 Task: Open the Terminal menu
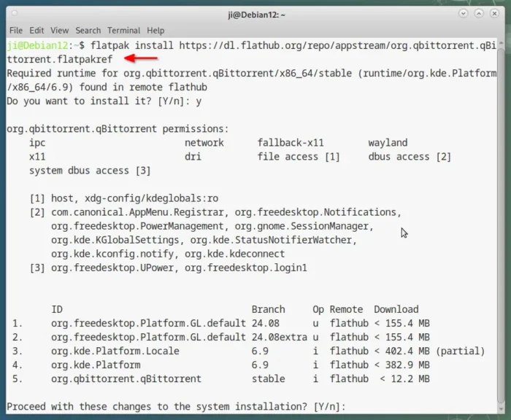tap(124, 31)
